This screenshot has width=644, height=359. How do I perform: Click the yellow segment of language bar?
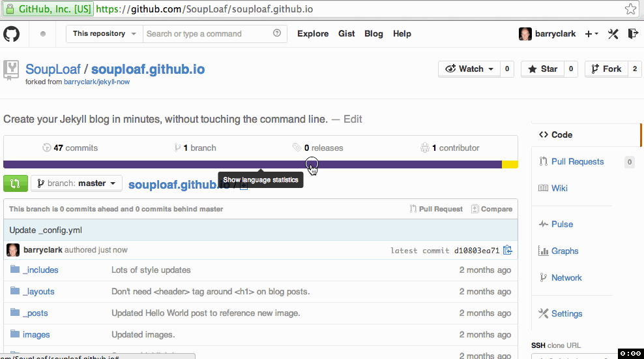(510, 164)
